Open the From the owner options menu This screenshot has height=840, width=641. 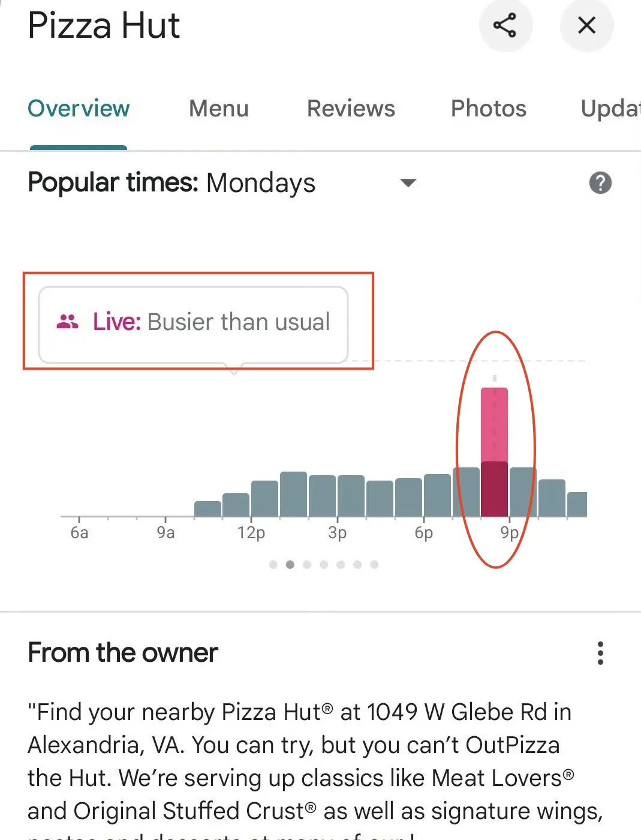click(x=600, y=653)
